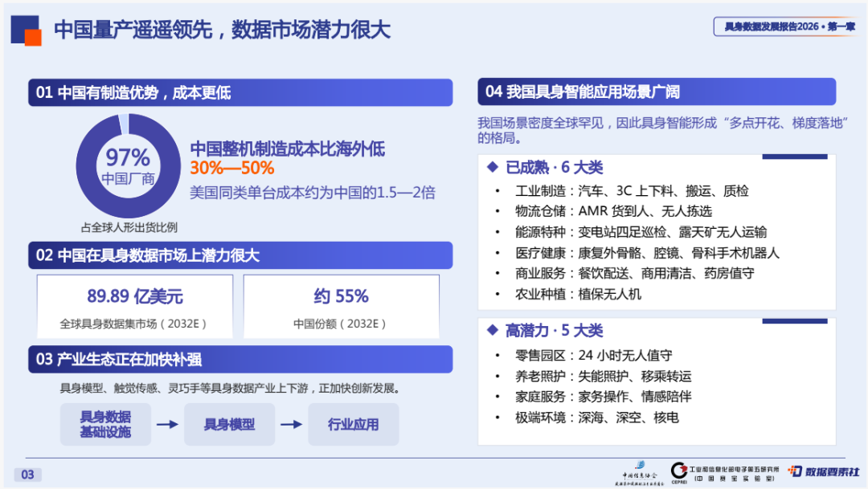868x489 pixels.
Task: Click the blue-orange square logo icon
Action: click(26, 31)
